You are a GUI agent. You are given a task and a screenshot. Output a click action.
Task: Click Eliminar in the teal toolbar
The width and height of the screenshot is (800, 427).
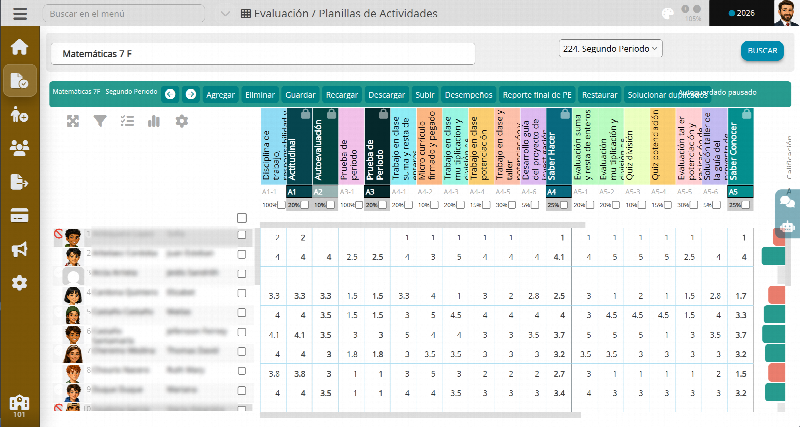(x=260, y=95)
